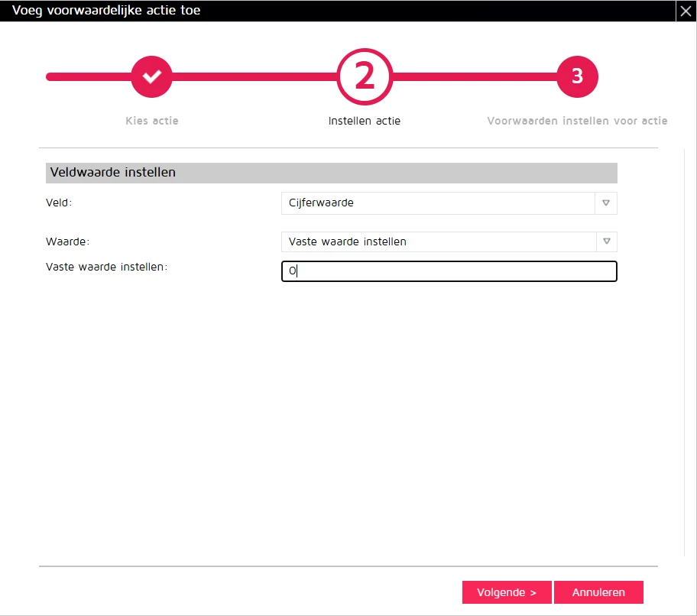Click the 'Vaste waarde instellen' combo box
The height and width of the screenshot is (616, 697).
(449, 242)
